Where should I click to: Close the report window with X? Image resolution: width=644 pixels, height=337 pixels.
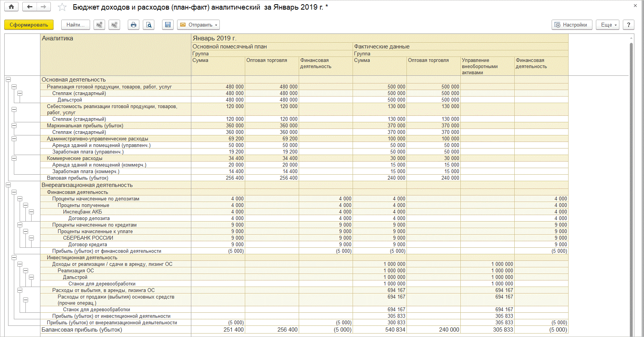coord(635,5)
